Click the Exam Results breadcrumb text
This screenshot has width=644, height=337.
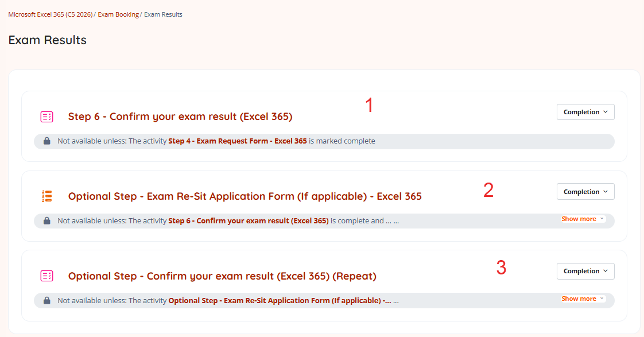click(163, 14)
